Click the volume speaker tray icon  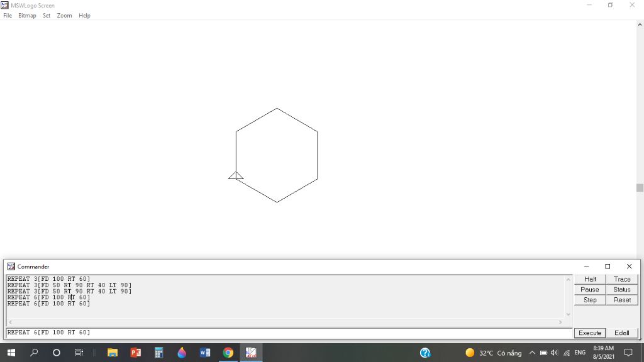point(555,353)
